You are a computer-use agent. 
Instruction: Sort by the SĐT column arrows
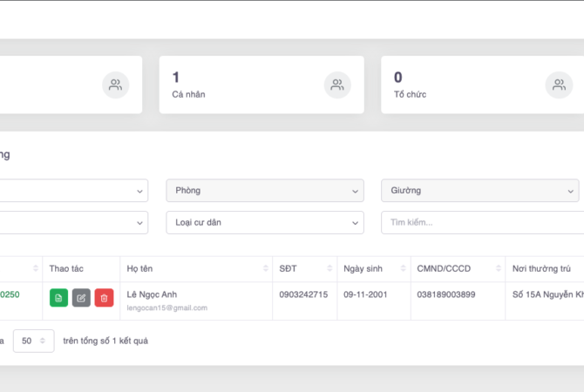(x=327, y=268)
